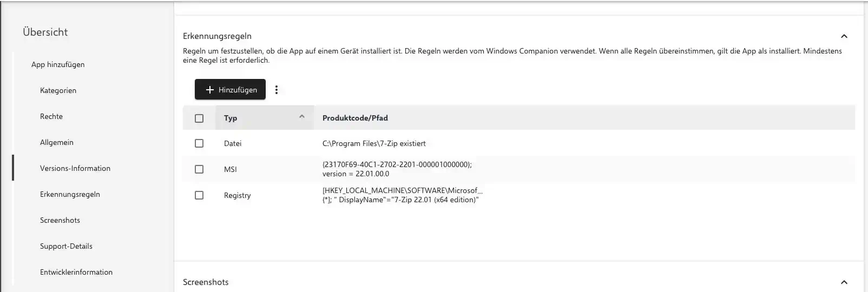This screenshot has width=868, height=292.
Task: Check the MSI rule checkbox
Action: (199, 169)
